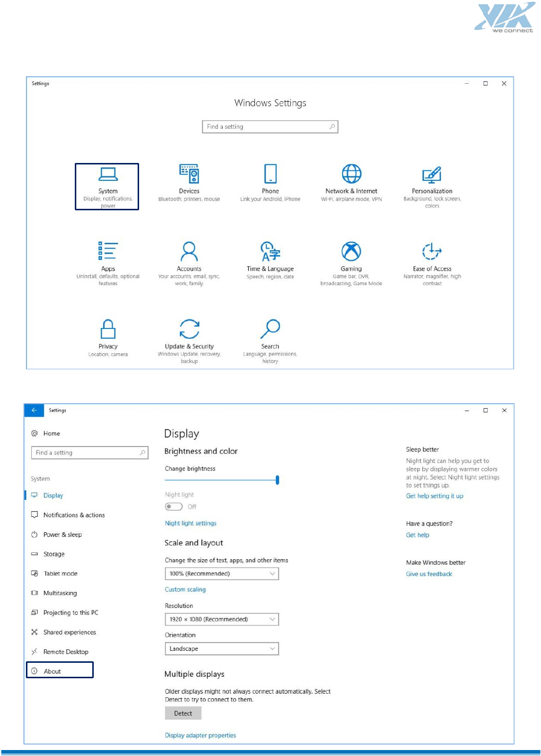
Task: Maximize the Display settings window
Action: [x=485, y=410]
